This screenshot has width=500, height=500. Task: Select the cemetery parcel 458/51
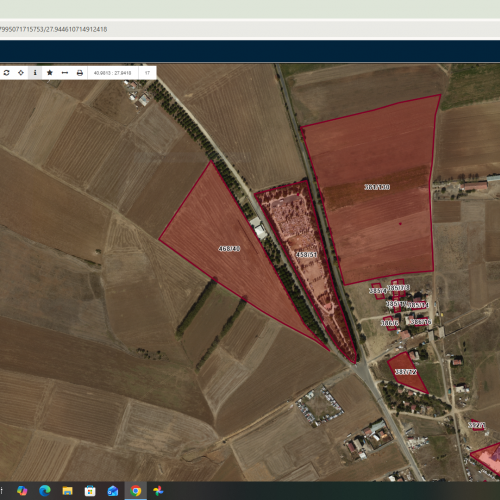[x=306, y=255]
